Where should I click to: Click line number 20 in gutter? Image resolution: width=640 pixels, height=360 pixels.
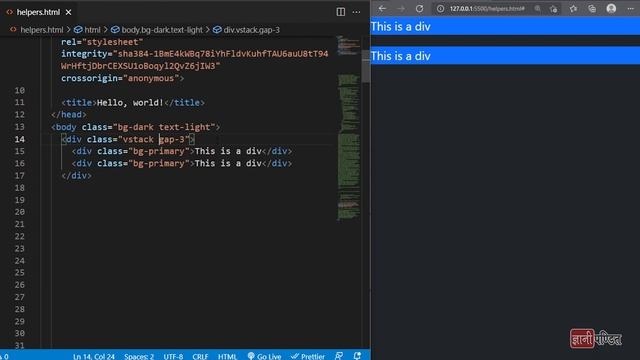tap(20, 212)
